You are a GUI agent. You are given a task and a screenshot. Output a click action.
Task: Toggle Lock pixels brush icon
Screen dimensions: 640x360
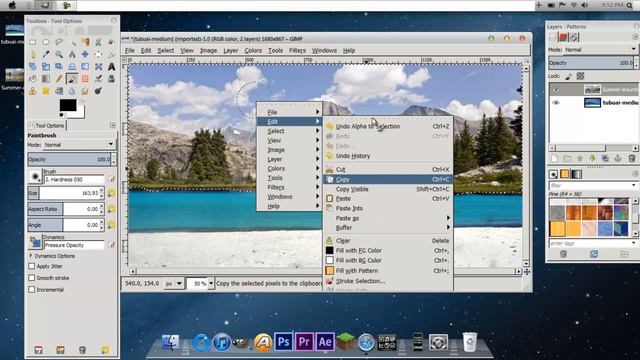click(x=569, y=76)
